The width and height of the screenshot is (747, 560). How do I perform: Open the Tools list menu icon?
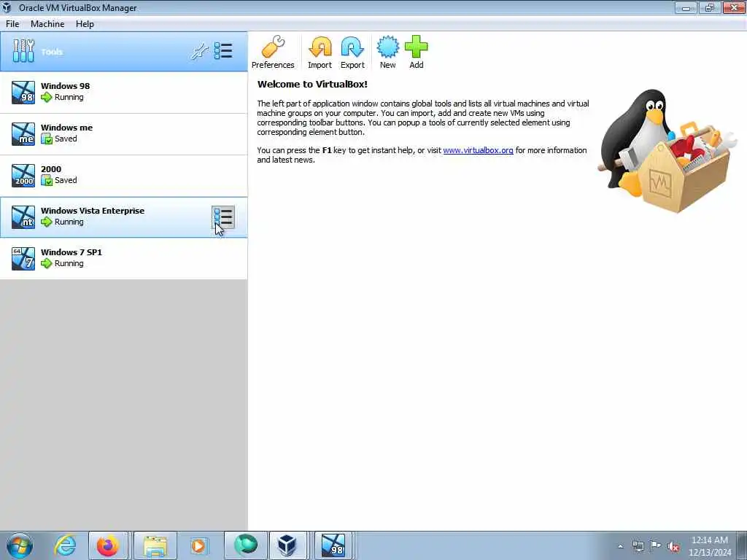click(x=223, y=51)
